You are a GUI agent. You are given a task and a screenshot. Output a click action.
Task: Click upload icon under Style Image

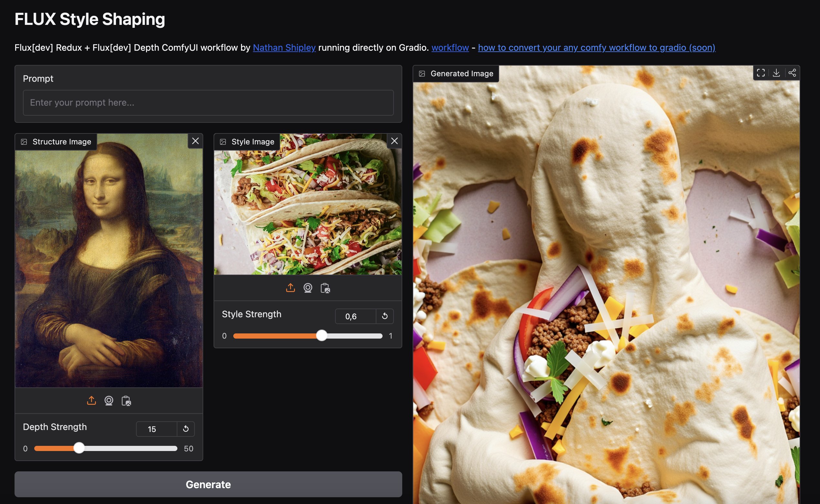[x=290, y=288]
